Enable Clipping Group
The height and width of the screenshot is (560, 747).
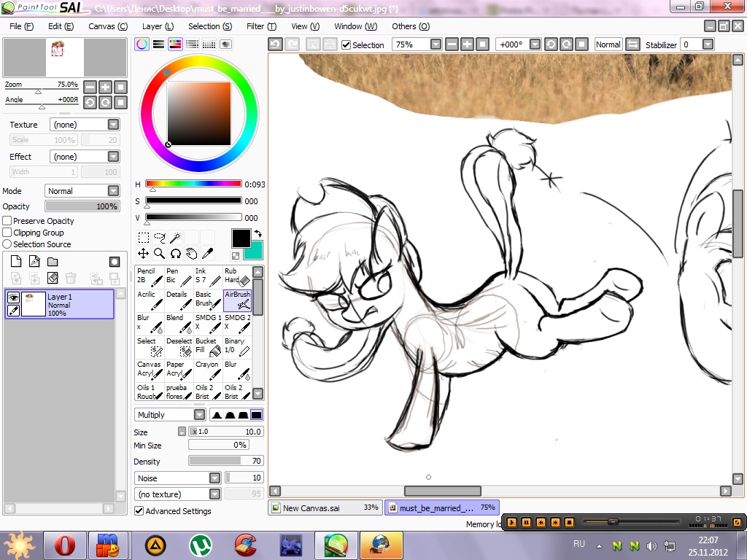7,233
